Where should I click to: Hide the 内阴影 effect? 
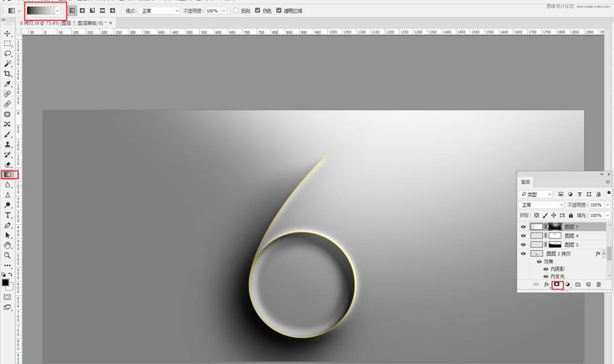point(546,269)
